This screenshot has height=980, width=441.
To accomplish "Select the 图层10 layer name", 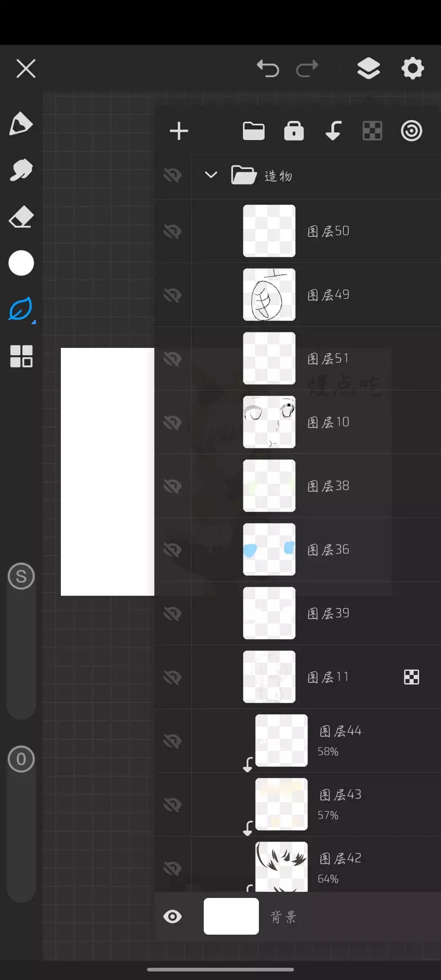I will 328,422.
